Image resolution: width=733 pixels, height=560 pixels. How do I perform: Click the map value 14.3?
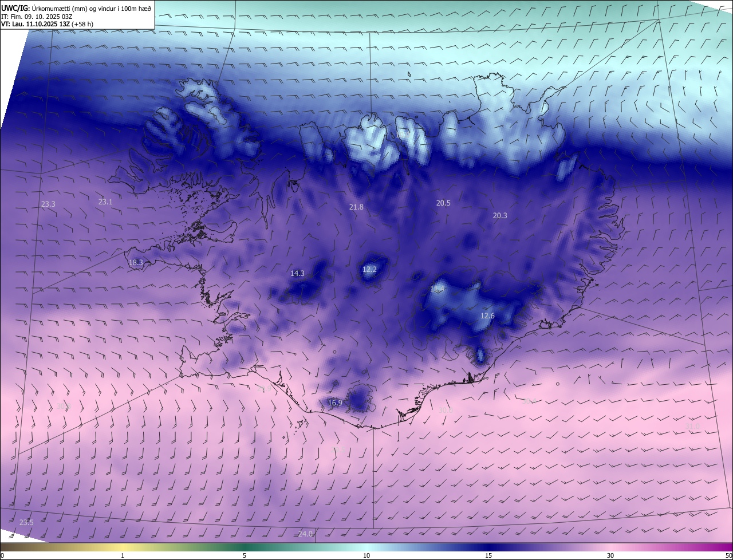pyautogui.click(x=297, y=274)
